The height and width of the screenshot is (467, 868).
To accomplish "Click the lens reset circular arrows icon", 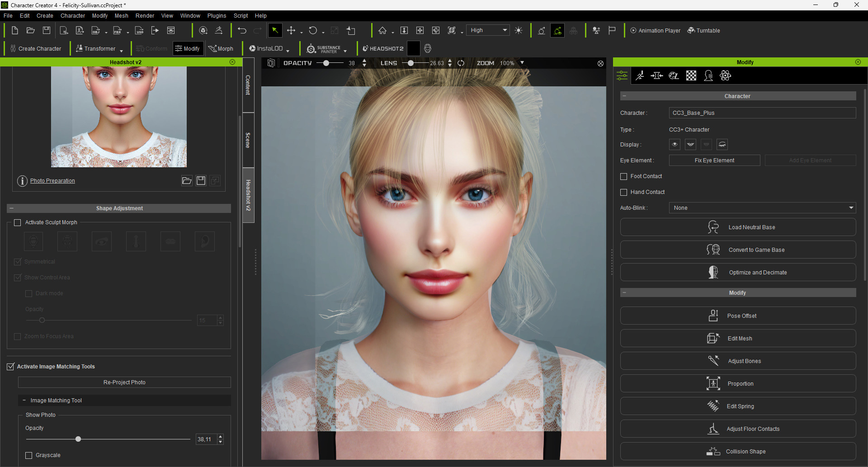I will click(x=461, y=63).
